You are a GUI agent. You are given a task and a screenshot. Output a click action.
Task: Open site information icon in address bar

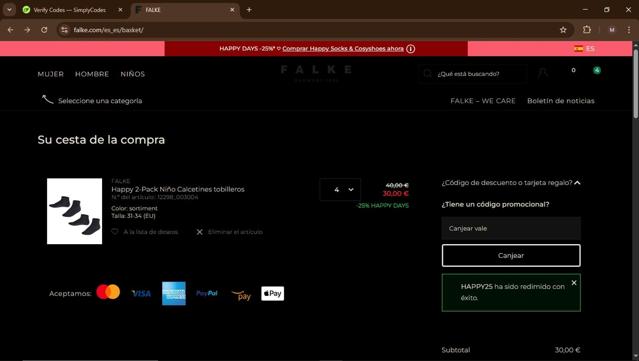pyautogui.click(x=64, y=30)
